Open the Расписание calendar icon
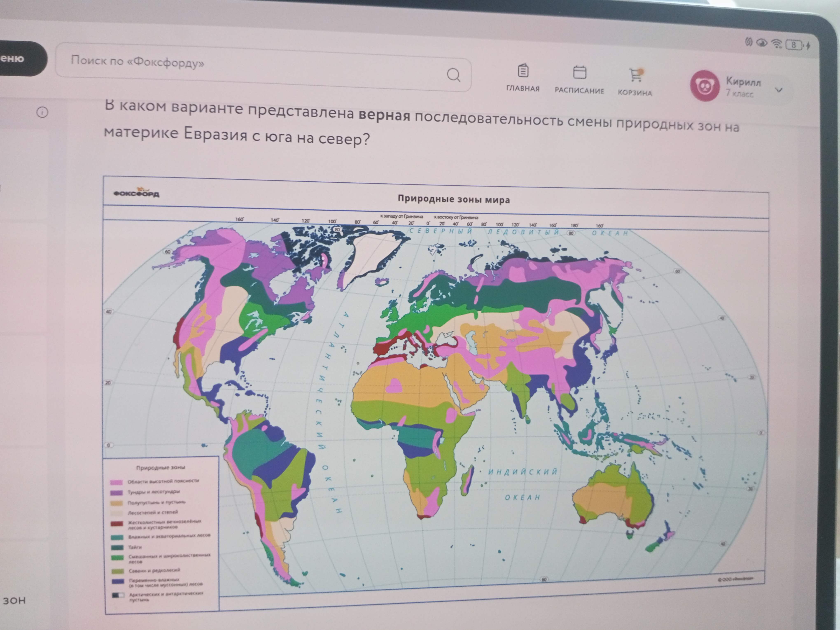The height and width of the screenshot is (630, 840). pyautogui.click(x=580, y=72)
